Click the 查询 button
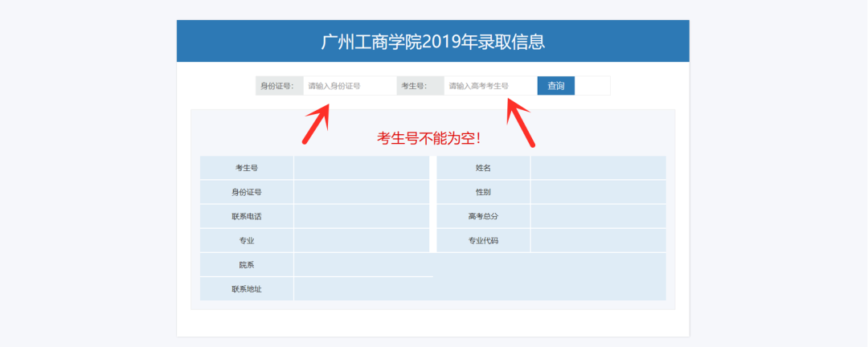This screenshot has width=868, height=347. 556,86
